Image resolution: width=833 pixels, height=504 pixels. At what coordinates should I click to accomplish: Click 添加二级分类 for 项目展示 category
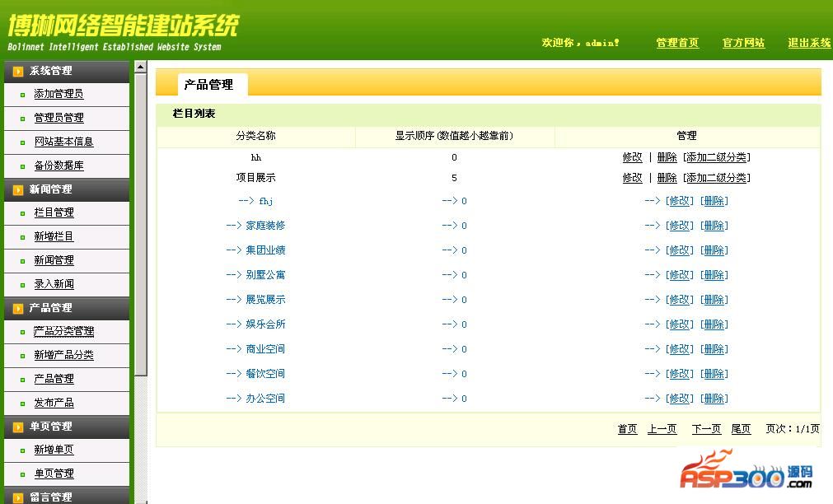click(x=717, y=178)
